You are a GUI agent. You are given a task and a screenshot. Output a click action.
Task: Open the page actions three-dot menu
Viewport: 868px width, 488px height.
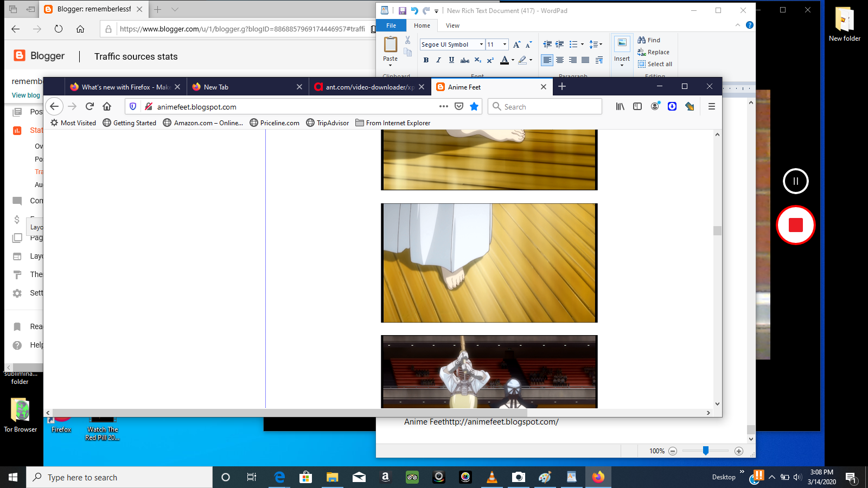tap(444, 107)
